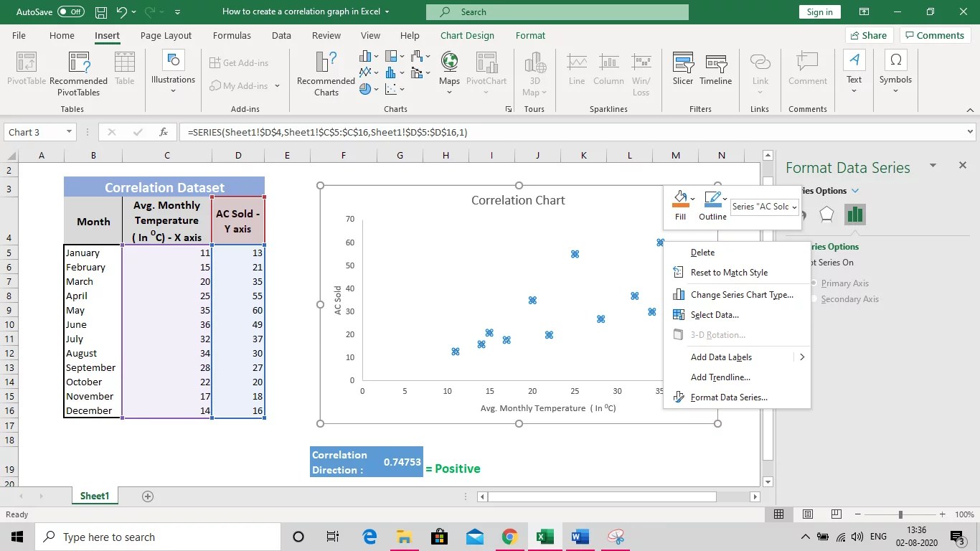Choose Add Trendline from the context menu
Viewport: 980px width, 551px height.
720,377
